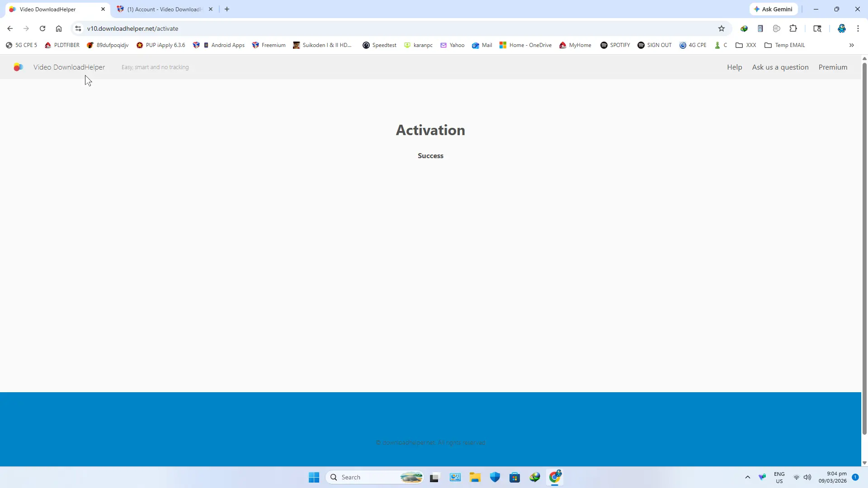
Task: Show the hidden bookmarks overflow list
Action: [851, 45]
